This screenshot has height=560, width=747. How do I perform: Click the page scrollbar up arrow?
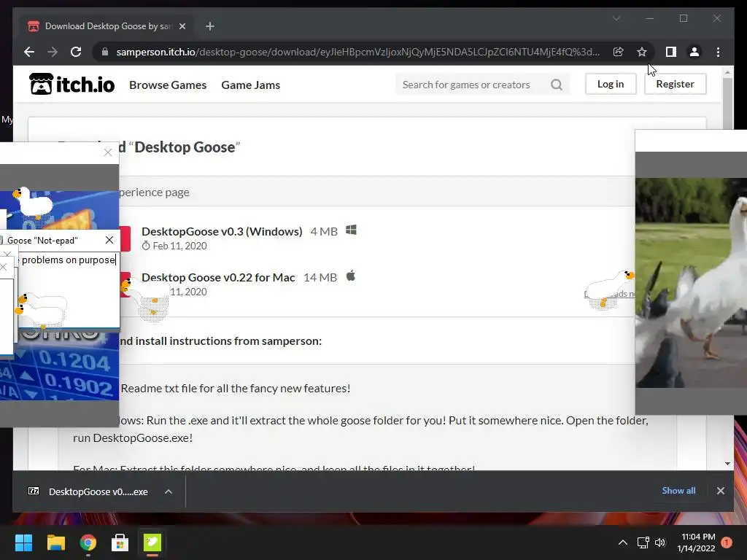[727, 72]
